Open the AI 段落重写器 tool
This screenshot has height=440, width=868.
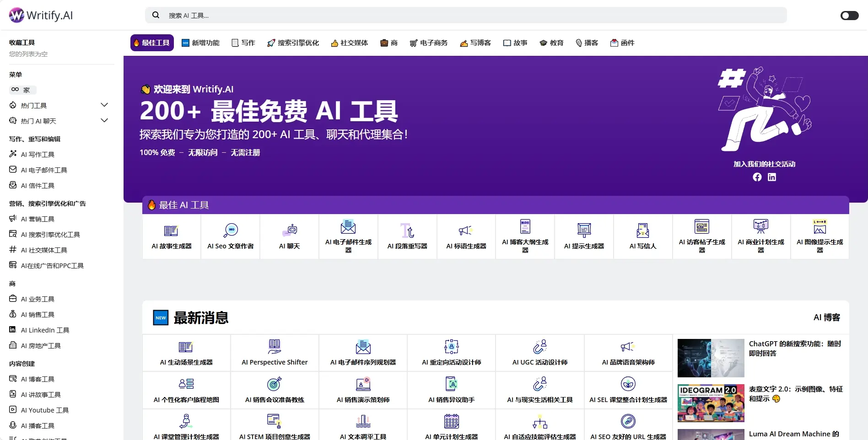tap(407, 236)
